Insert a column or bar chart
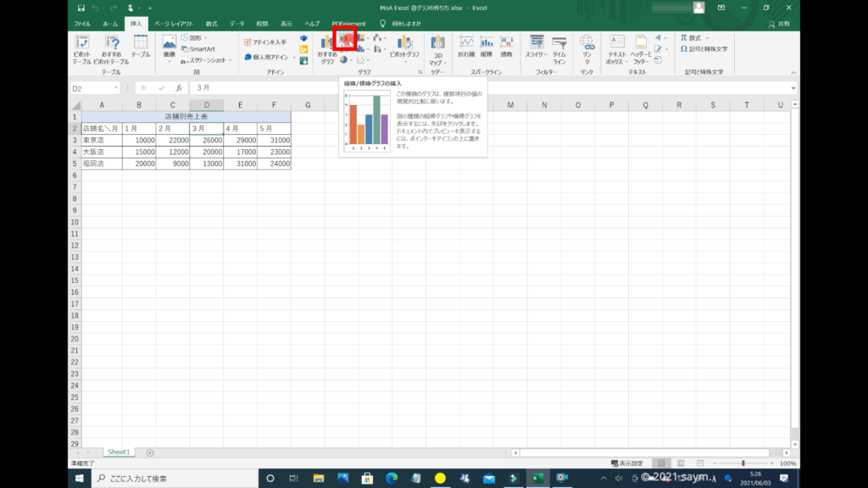This screenshot has height=488, width=868. (x=344, y=39)
